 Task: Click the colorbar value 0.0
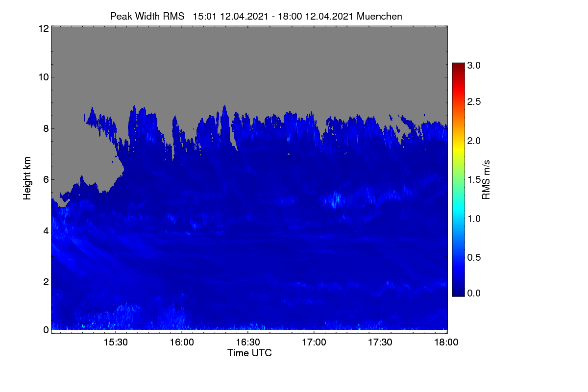(x=474, y=293)
